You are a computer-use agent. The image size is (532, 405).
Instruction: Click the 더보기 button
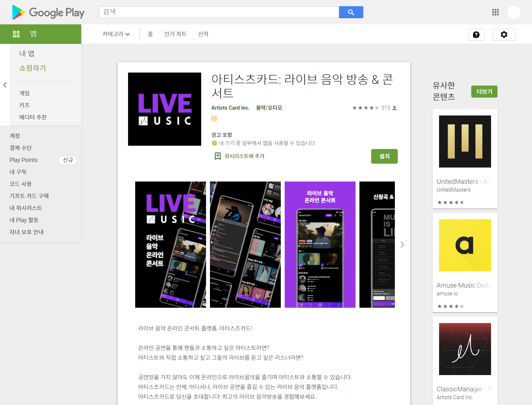[484, 91]
